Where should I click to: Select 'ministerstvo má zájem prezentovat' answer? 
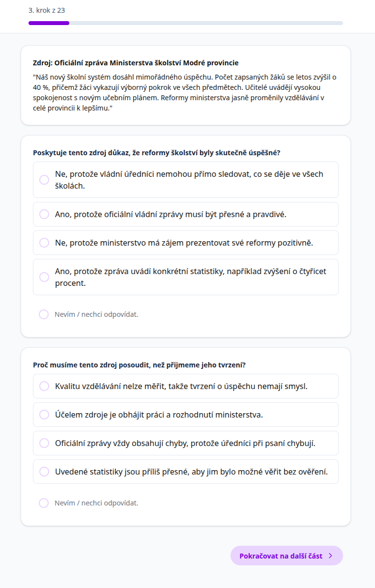coord(185,243)
